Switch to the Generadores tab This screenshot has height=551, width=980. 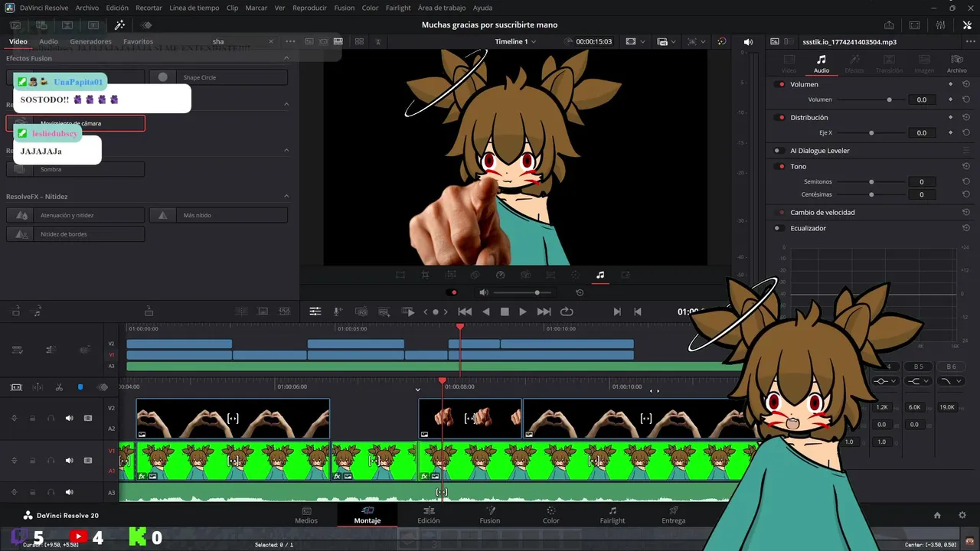click(90, 41)
